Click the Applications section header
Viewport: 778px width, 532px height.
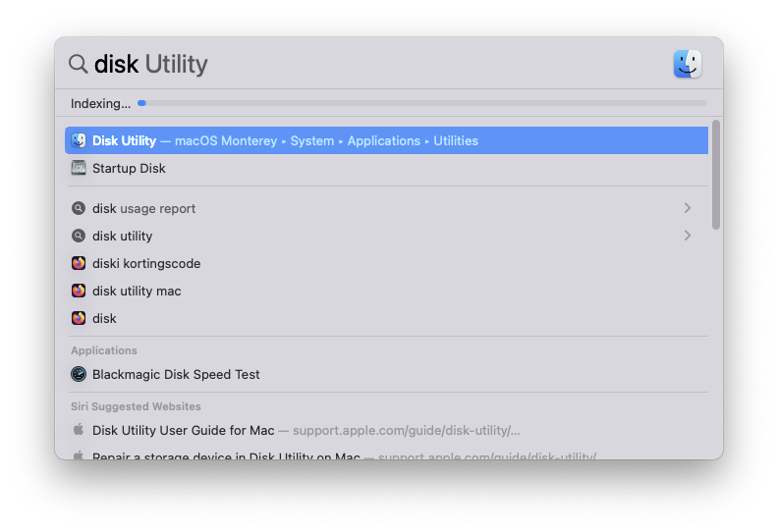coord(104,350)
